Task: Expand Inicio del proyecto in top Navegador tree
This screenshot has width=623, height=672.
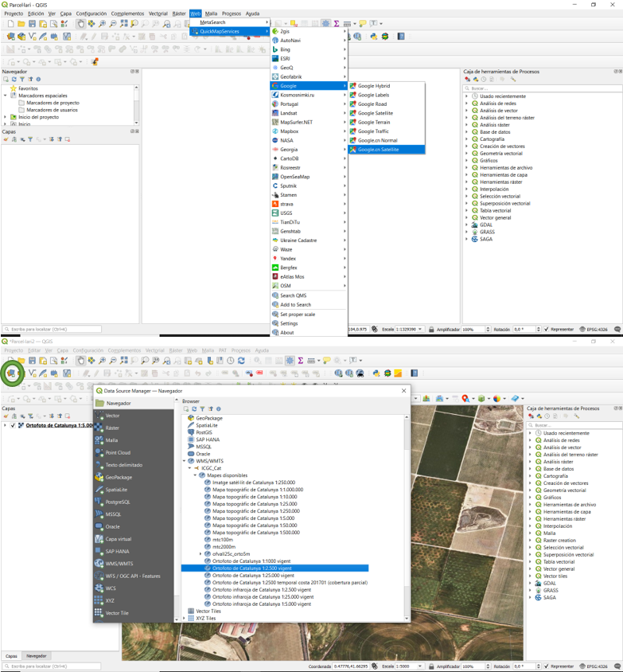Action: [x=5, y=117]
